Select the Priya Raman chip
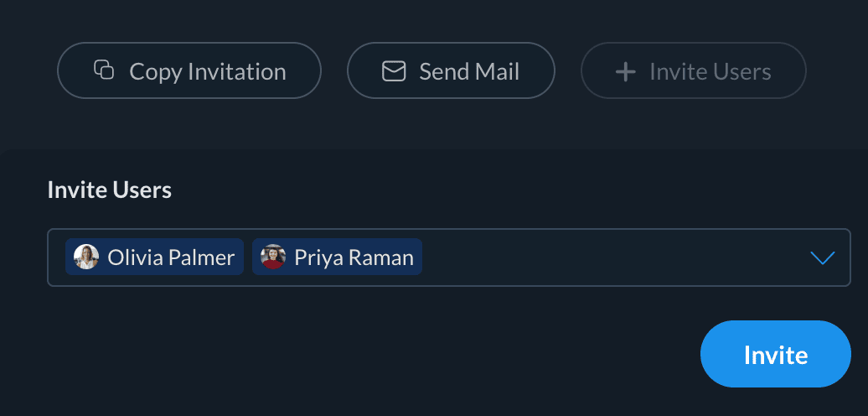Viewport: 868px width, 416px height. (337, 257)
